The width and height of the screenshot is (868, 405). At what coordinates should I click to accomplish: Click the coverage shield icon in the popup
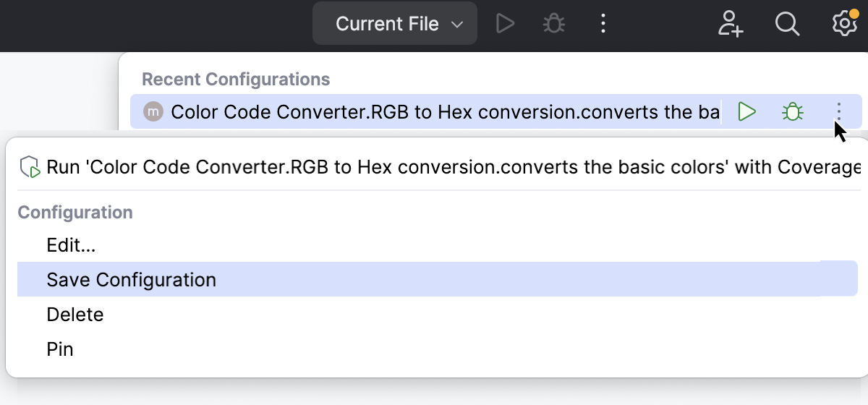30,168
